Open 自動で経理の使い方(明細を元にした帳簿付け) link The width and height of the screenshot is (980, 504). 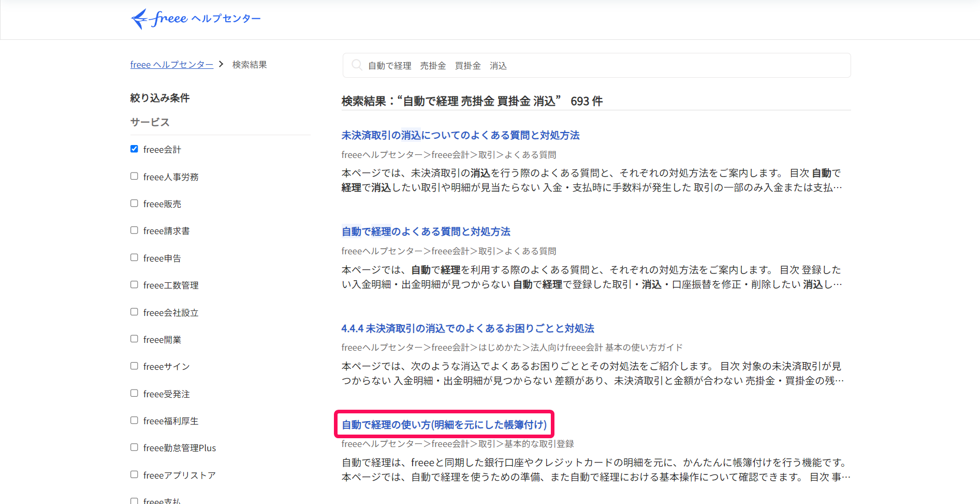click(444, 425)
